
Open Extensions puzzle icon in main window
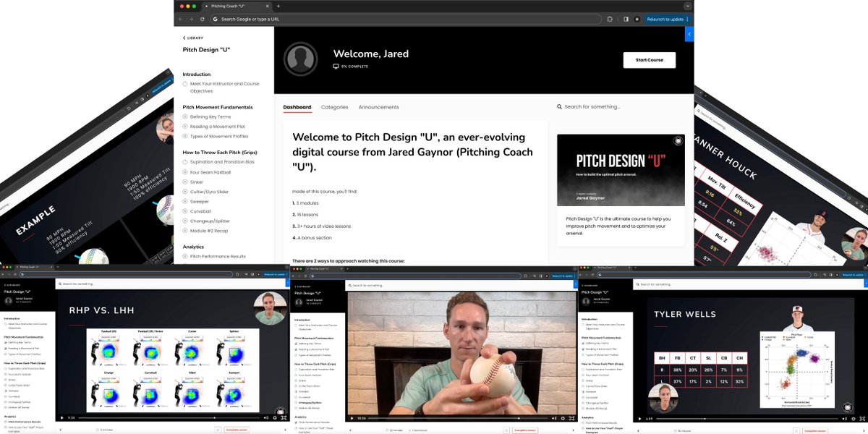(x=610, y=19)
